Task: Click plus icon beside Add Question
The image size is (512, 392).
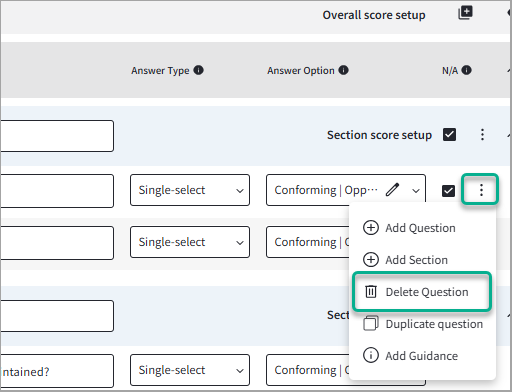Action: 371,228
